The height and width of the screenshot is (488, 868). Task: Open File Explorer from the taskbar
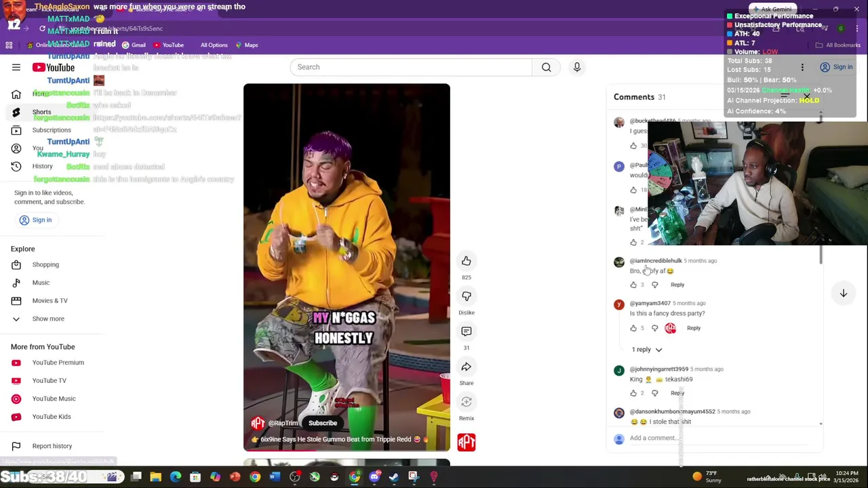pyautogui.click(x=156, y=477)
